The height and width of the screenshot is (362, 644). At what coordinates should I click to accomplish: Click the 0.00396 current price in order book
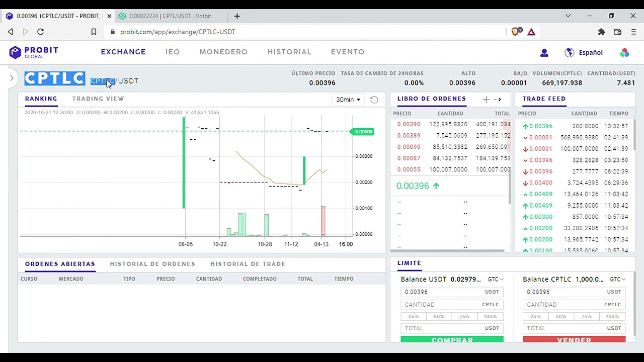click(x=413, y=186)
